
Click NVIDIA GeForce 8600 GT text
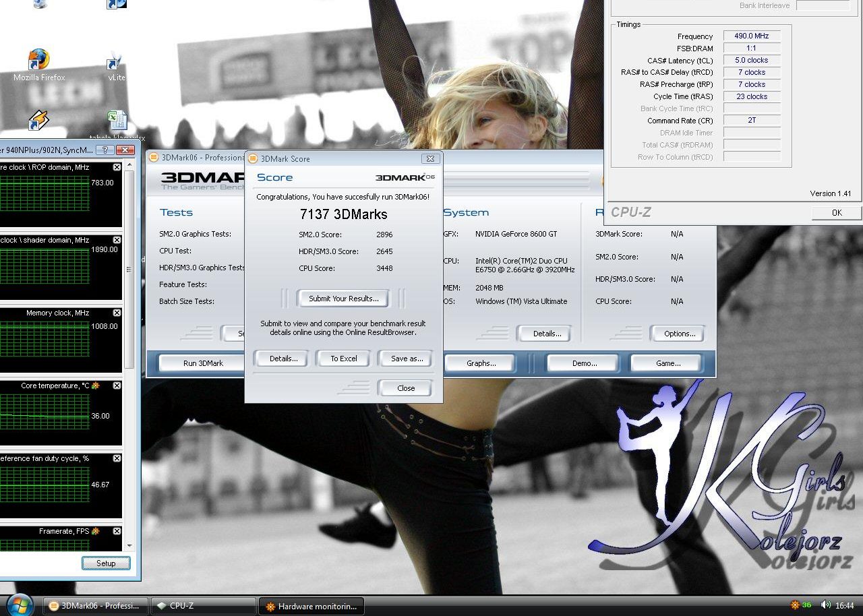516,234
